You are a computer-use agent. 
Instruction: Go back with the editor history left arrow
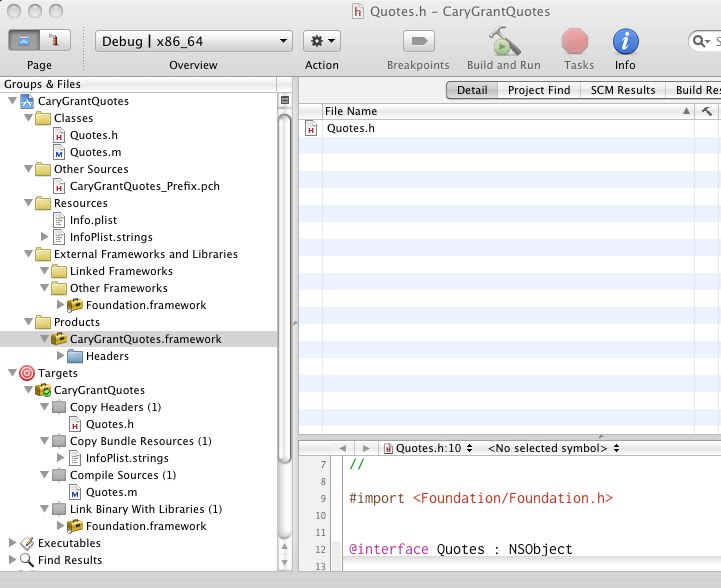click(x=343, y=448)
